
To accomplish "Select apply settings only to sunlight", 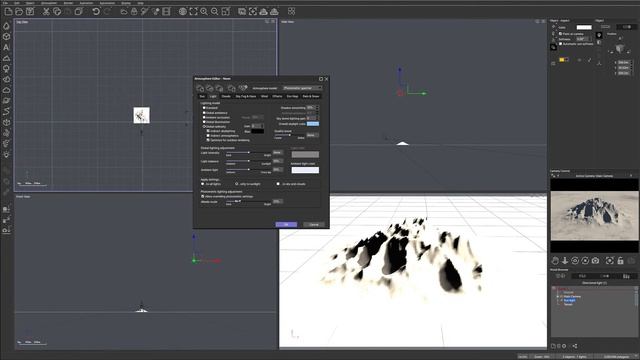I will (237, 184).
